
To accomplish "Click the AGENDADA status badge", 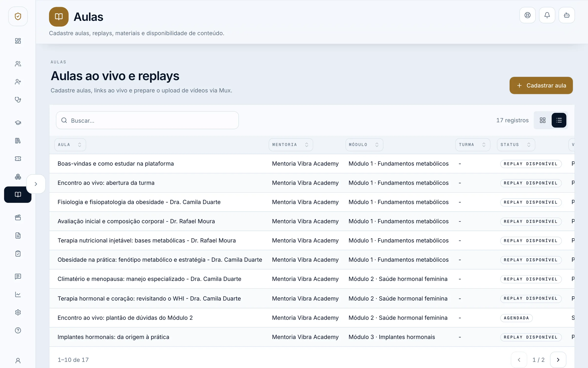I will tap(516, 318).
